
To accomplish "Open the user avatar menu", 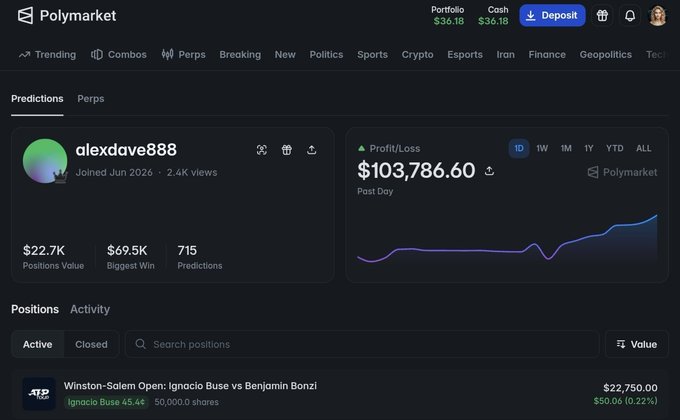I will tap(657, 16).
